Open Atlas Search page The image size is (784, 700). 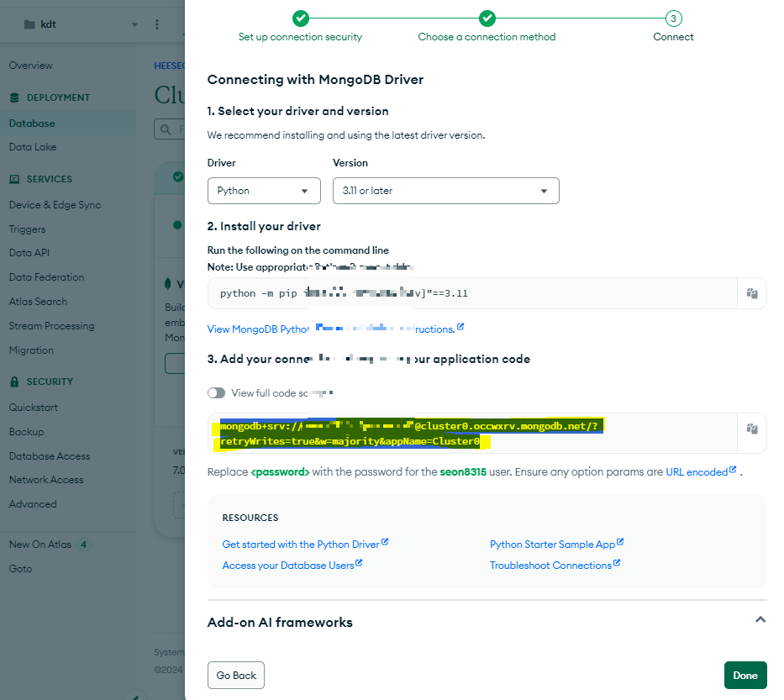[x=38, y=302]
